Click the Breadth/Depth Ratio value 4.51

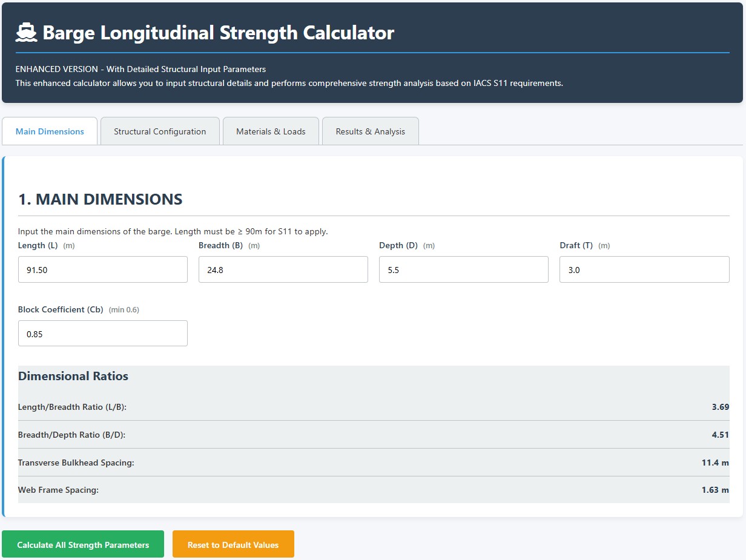720,435
